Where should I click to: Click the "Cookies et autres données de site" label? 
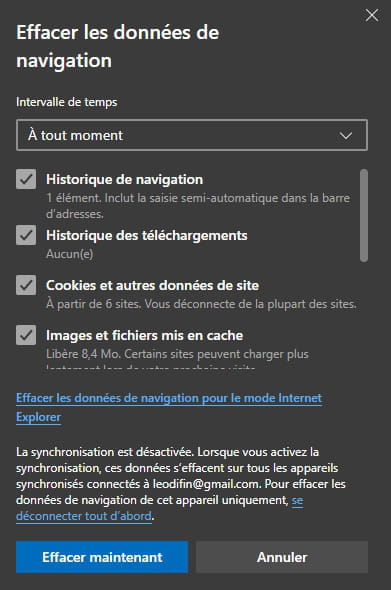click(x=152, y=286)
